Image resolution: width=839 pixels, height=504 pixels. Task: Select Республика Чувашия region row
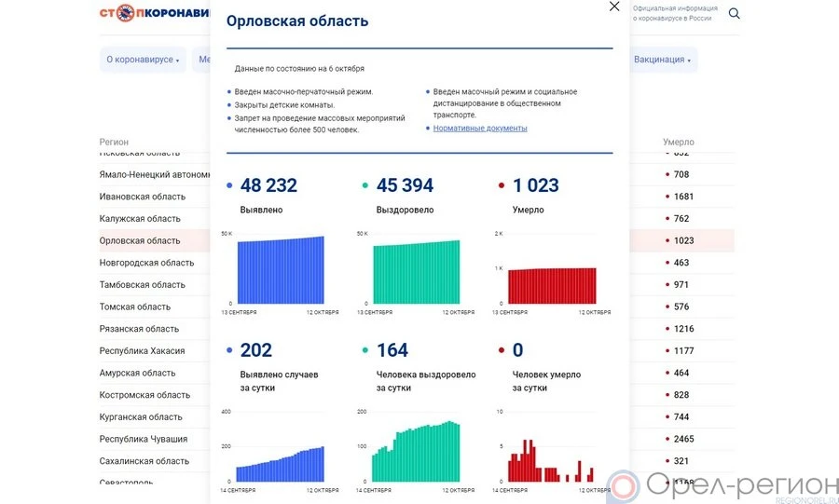144,439
